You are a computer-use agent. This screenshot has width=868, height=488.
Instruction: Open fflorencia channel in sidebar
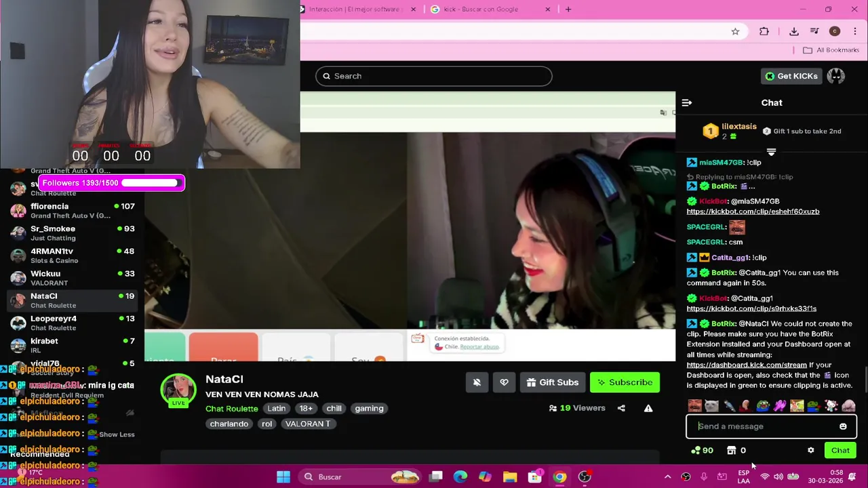click(73, 211)
